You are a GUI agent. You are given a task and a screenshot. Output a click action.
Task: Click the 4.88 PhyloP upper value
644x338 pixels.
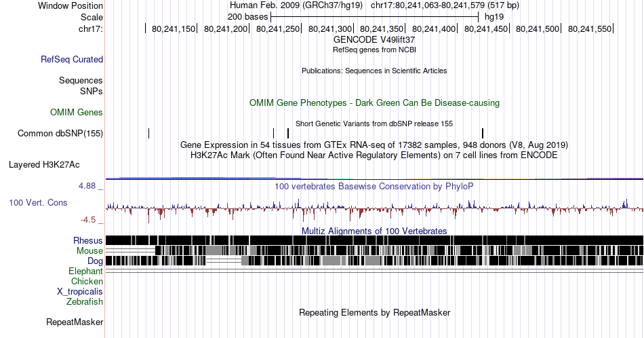click(x=87, y=186)
